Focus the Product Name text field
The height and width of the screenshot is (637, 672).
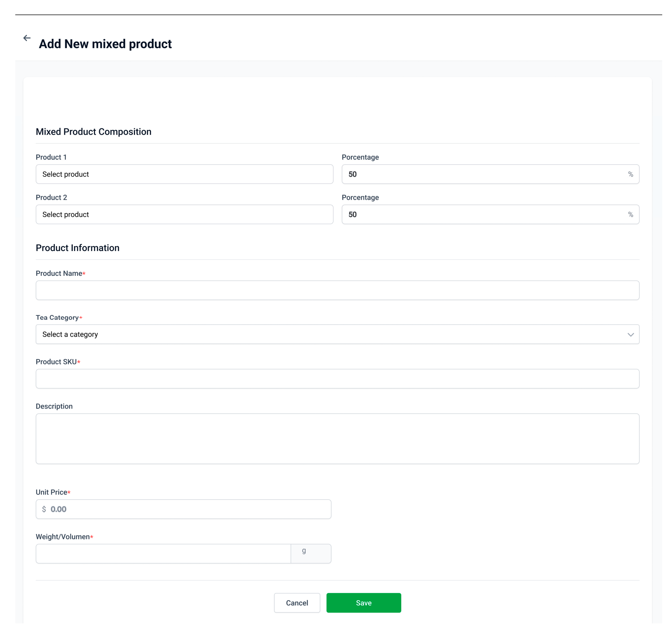point(337,290)
